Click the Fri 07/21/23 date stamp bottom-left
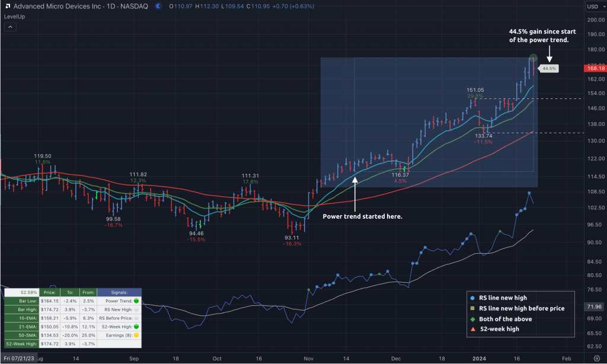607x364 pixels. [x=18, y=359]
